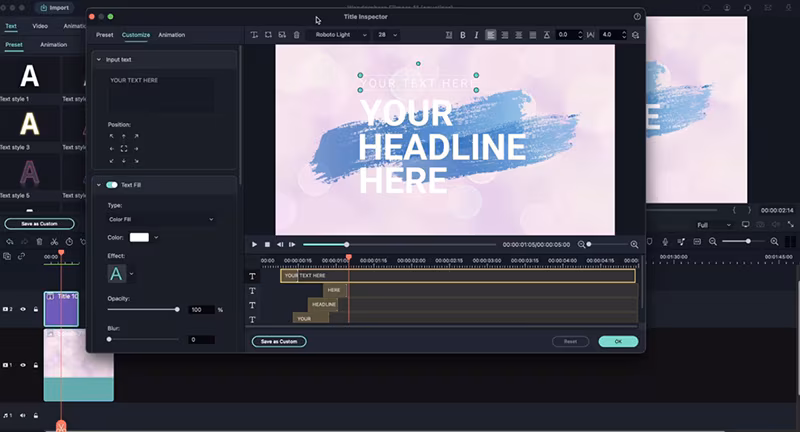Image resolution: width=800 pixels, height=432 pixels.
Task: Open the Text tab in main window
Action: [x=11, y=26]
